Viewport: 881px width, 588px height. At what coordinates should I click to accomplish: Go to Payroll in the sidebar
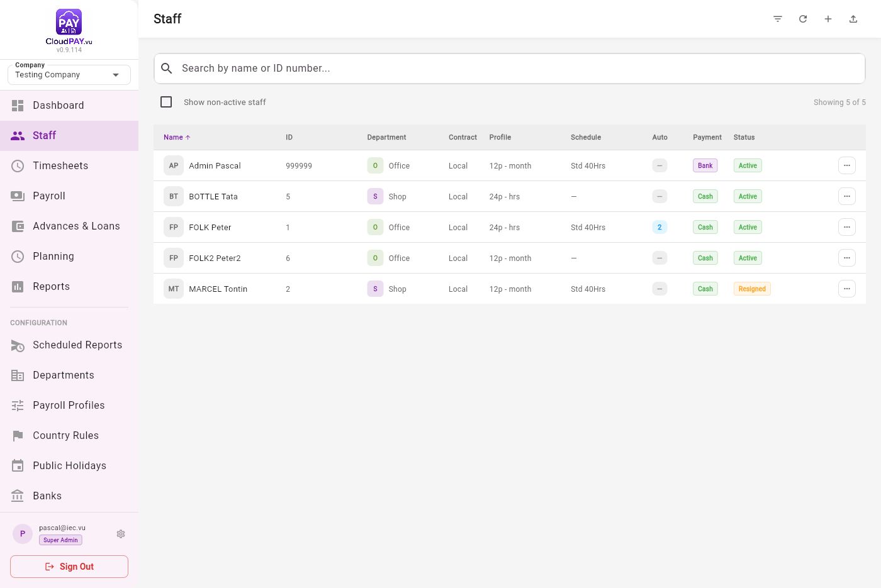[x=69, y=196]
